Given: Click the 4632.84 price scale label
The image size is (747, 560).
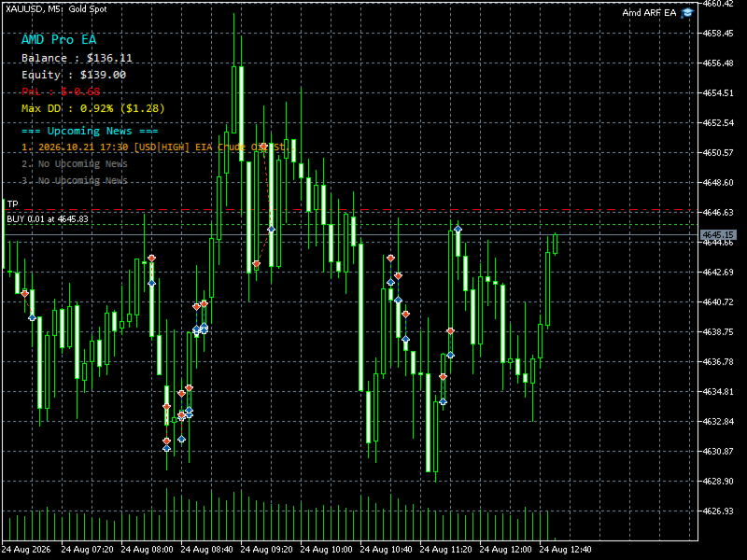Looking at the screenshot, I should tap(718, 422).
